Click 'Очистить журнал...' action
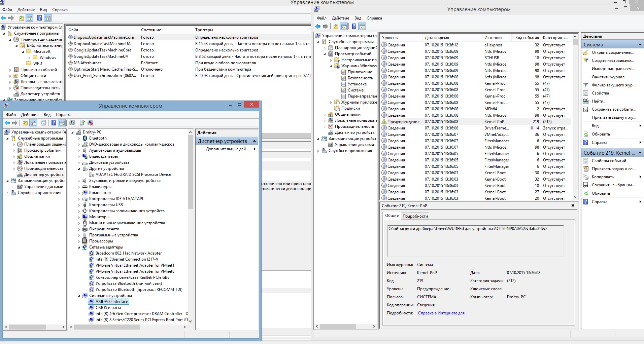644x344 pixels. tap(609, 77)
